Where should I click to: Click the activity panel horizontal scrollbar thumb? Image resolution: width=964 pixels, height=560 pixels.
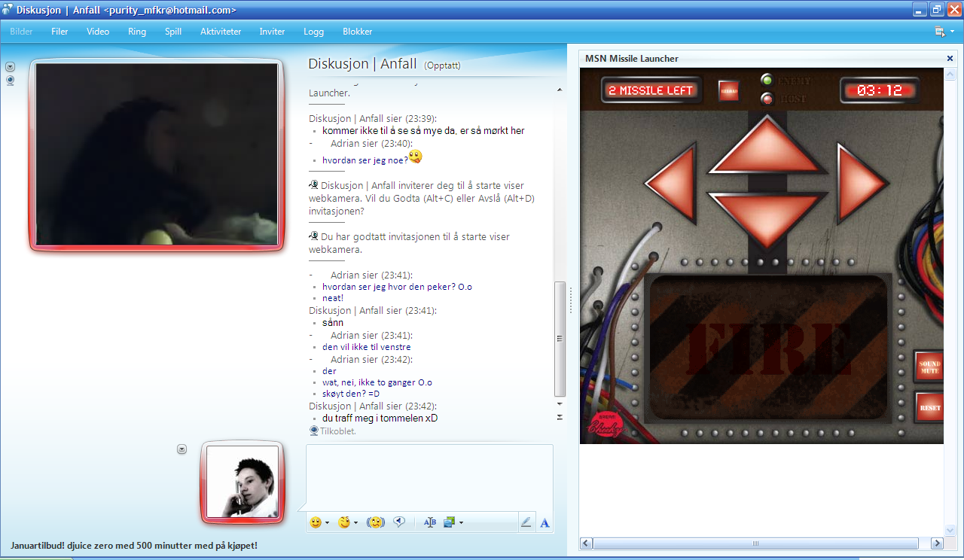pyautogui.click(x=756, y=543)
